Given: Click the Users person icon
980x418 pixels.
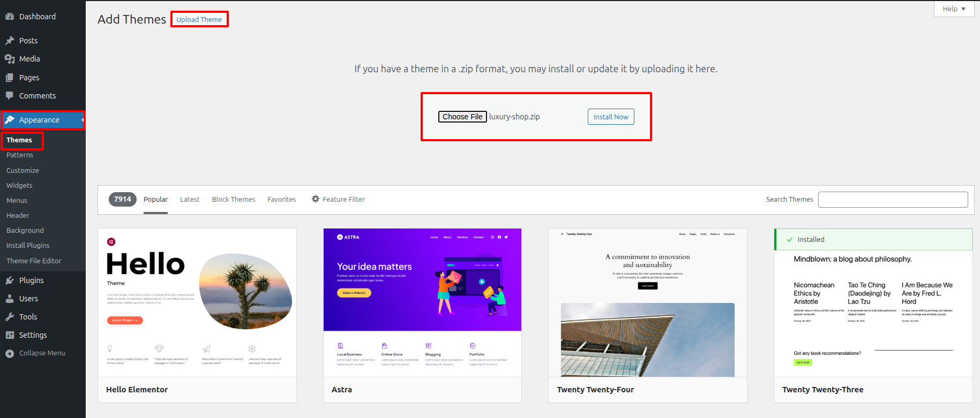Looking at the screenshot, I should pos(10,299).
